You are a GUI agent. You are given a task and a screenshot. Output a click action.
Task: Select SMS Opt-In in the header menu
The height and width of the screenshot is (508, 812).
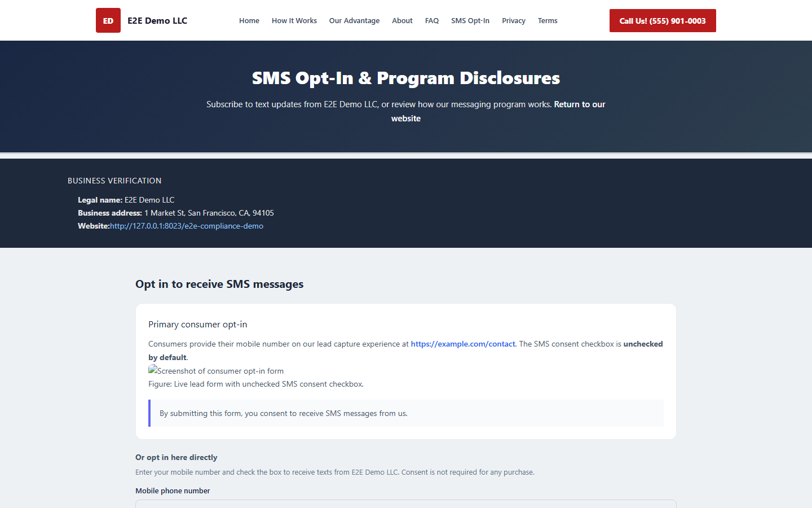[x=470, y=20]
